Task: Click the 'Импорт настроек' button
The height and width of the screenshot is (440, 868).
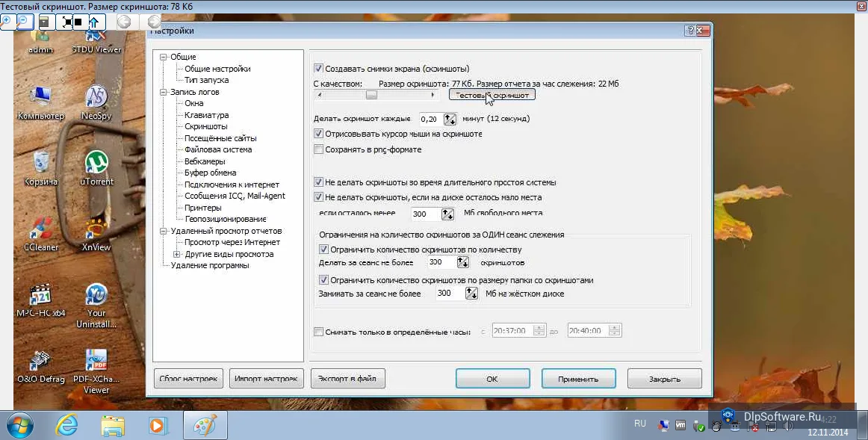Action: [266, 379]
